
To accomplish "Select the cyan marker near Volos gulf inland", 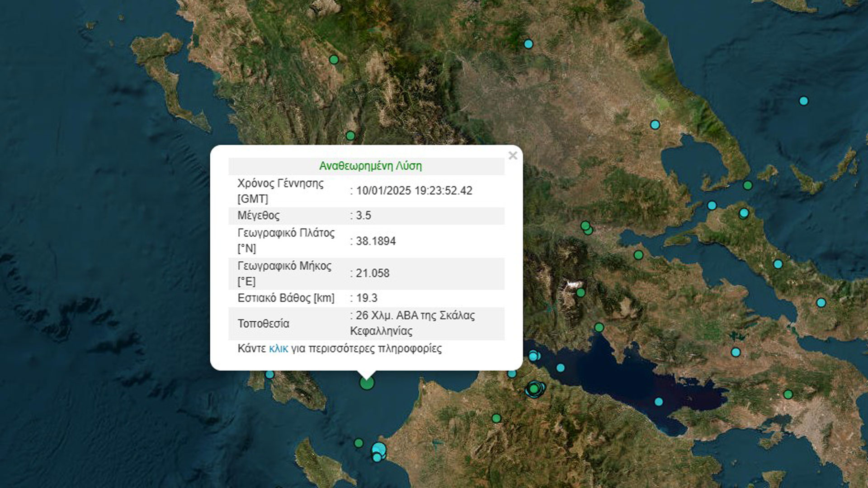I will [655, 125].
